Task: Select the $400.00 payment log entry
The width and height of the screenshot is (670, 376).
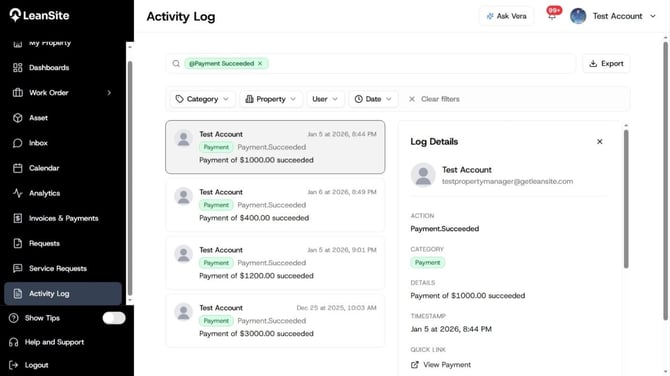Action: [275, 205]
